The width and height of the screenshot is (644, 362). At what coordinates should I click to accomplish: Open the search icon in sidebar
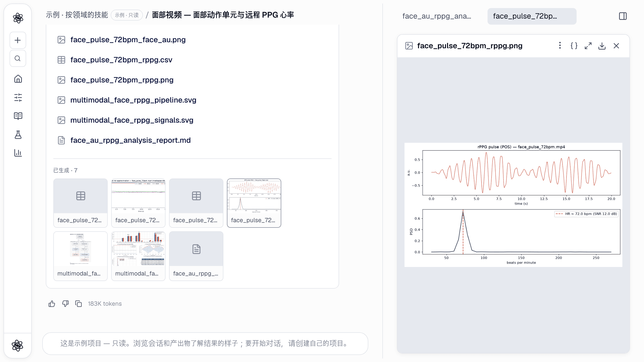point(18,58)
